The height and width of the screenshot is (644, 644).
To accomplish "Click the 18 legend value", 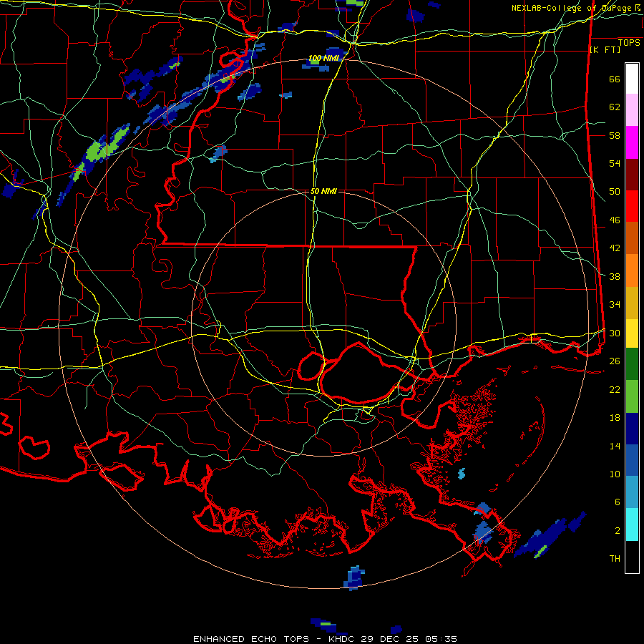I will 615,418.
